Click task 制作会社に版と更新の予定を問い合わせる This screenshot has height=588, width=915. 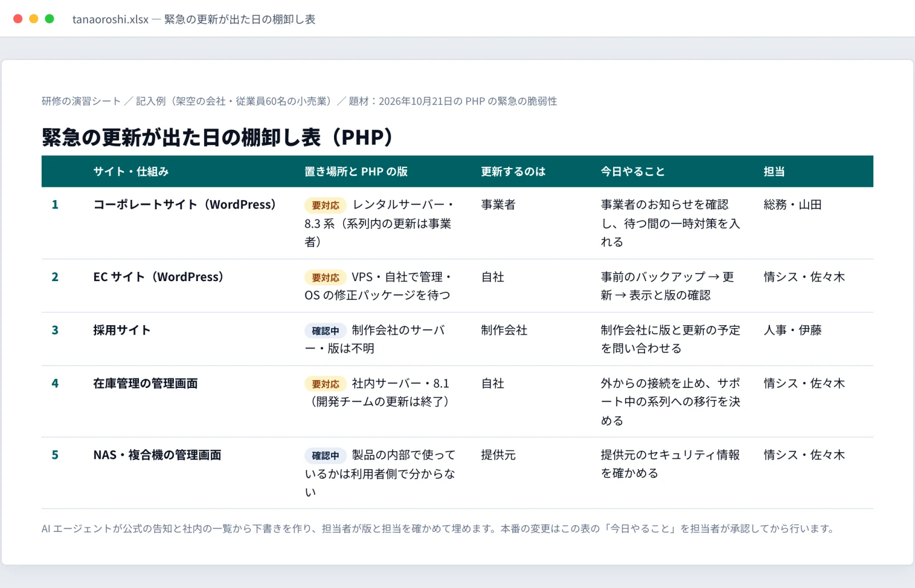670,339
